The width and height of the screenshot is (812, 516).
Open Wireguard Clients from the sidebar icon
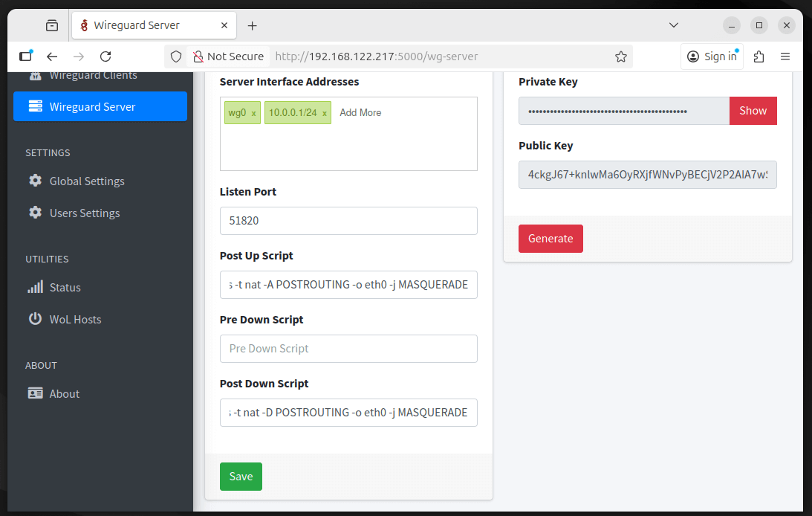click(35, 74)
